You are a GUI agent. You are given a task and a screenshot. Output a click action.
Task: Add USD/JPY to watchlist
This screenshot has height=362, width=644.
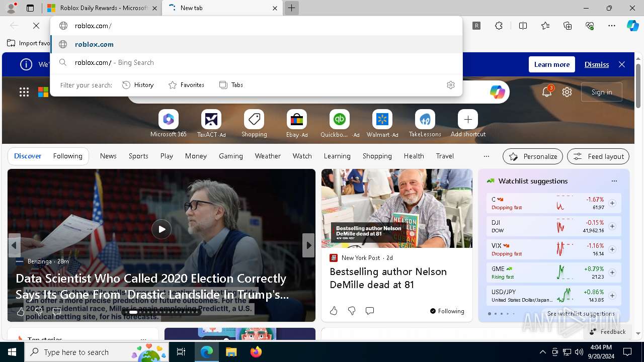(x=612, y=296)
